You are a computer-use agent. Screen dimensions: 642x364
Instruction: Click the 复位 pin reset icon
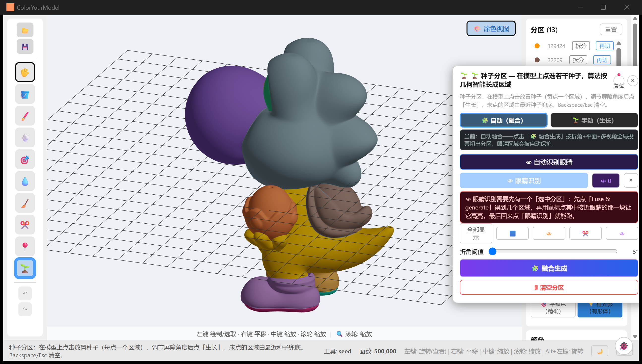click(x=619, y=80)
